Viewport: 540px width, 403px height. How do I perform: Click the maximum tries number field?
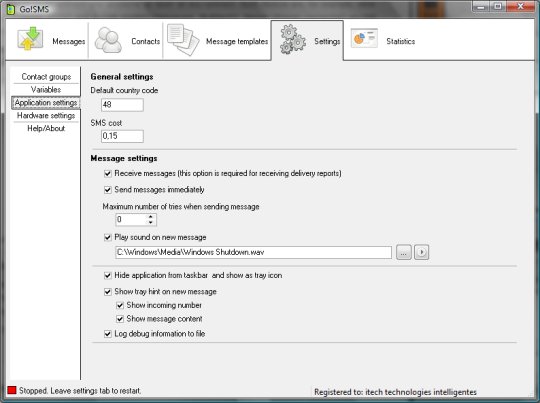[131, 220]
